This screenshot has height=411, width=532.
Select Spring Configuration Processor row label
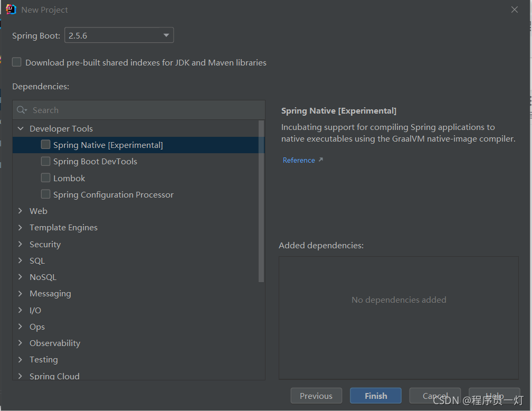point(113,194)
